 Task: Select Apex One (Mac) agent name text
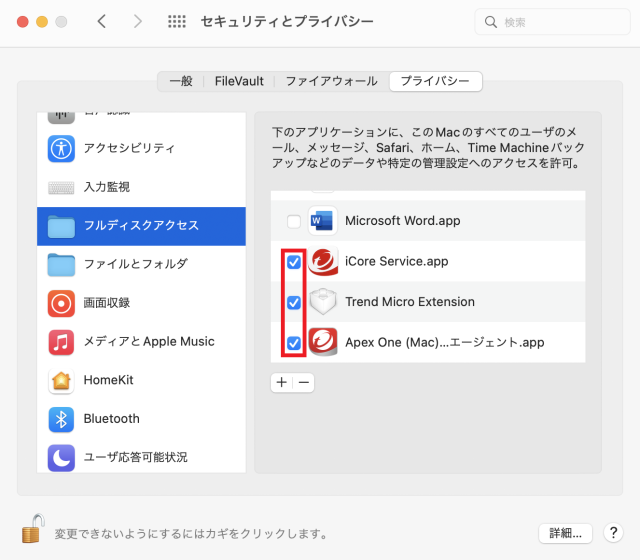click(x=445, y=342)
